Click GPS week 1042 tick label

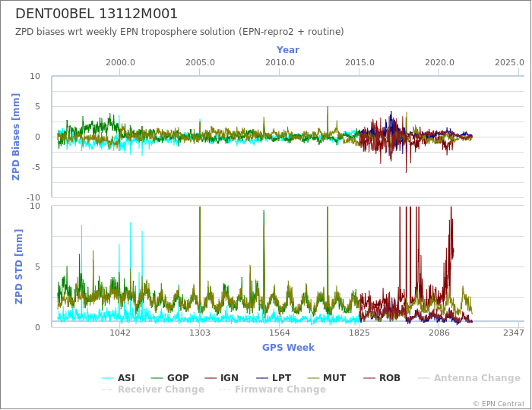coord(120,333)
